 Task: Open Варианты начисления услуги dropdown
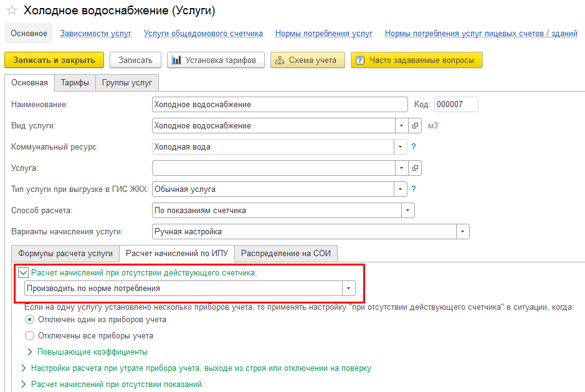(x=462, y=232)
